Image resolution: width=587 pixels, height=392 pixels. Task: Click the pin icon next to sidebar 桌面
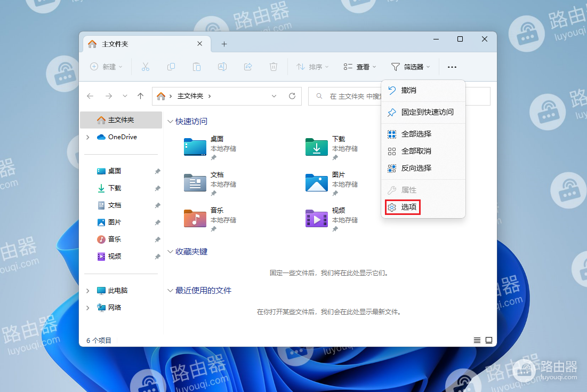click(158, 171)
